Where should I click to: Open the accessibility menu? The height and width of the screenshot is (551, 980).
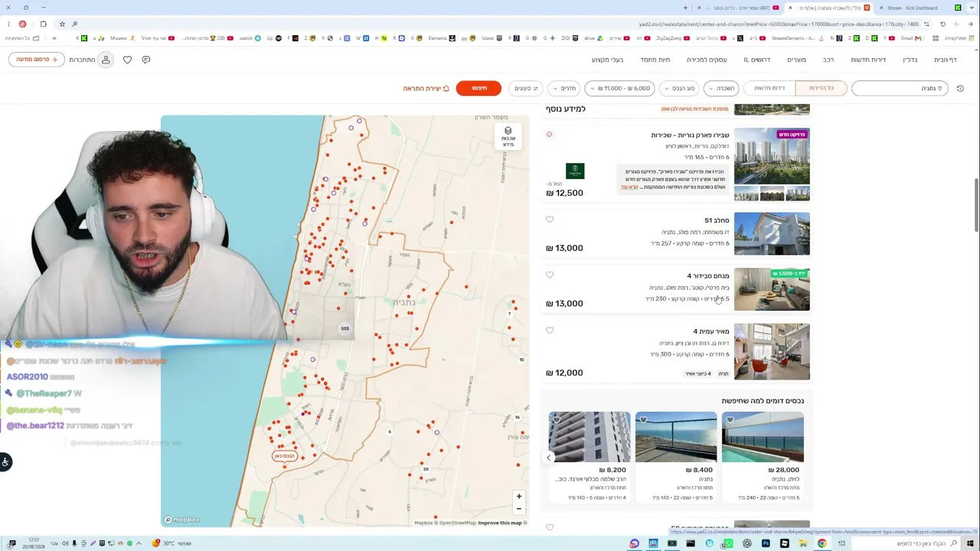coord(5,461)
